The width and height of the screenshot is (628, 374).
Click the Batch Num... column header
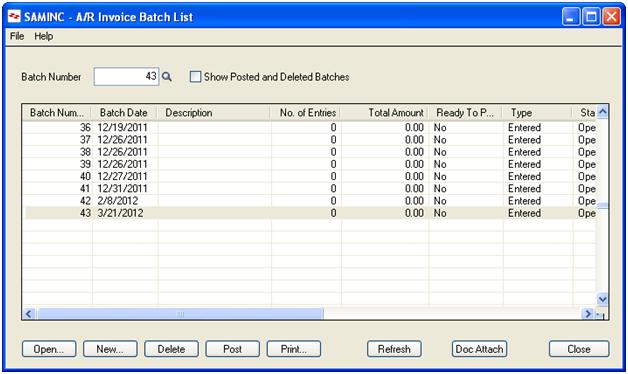coord(57,113)
